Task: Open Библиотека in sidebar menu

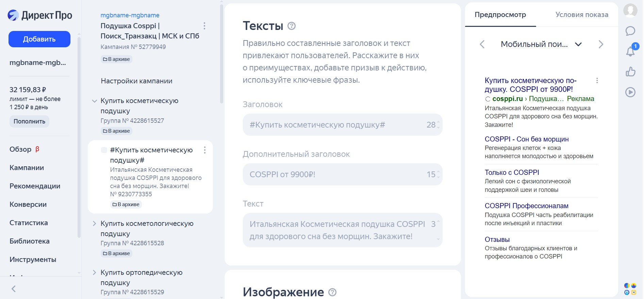Action: [x=30, y=241]
